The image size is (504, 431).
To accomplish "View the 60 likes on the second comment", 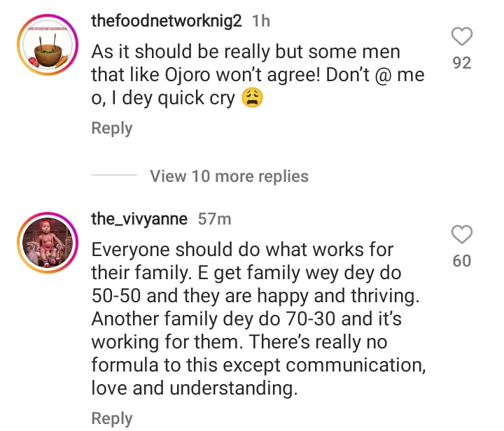I will click(462, 261).
